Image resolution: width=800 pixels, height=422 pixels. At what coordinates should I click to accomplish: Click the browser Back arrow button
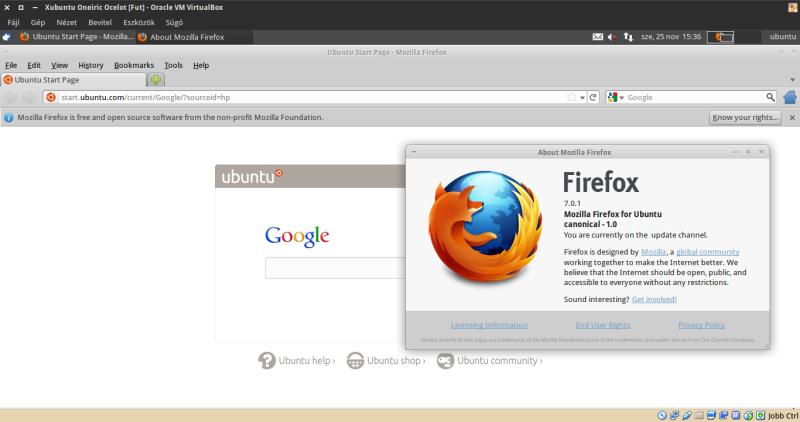click(x=10, y=97)
